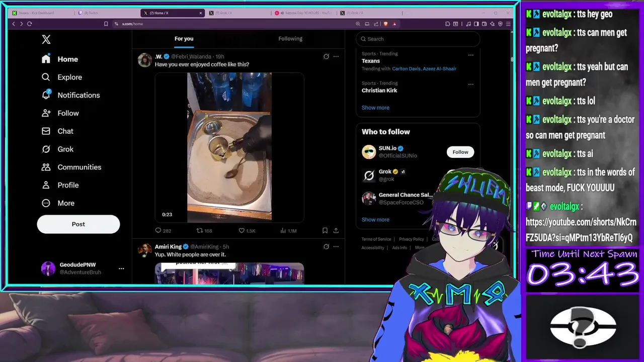This screenshot has width=644, height=362.
Task: Bookmark this page in address bar
Action: coord(106,24)
